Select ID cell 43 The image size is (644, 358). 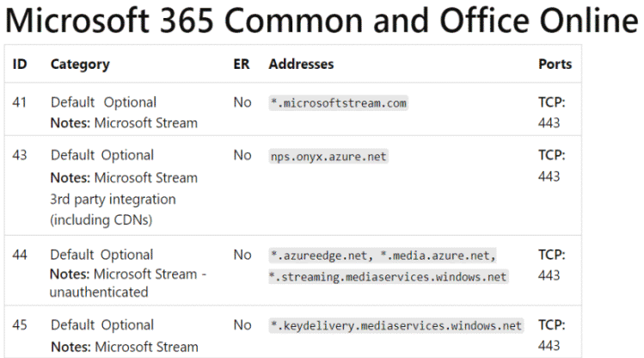(x=19, y=155)
